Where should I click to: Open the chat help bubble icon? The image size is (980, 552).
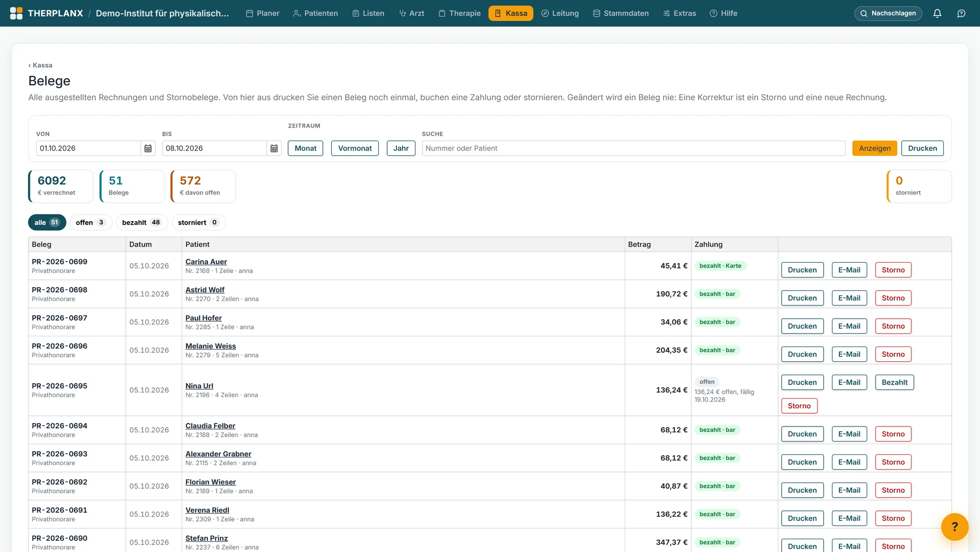tap(961, 13)
